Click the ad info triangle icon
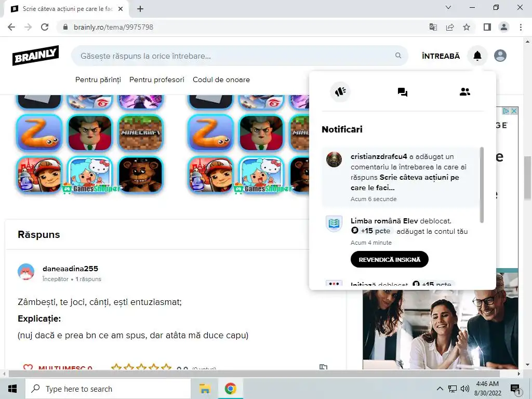532x399 pixels. click(506, 111)
